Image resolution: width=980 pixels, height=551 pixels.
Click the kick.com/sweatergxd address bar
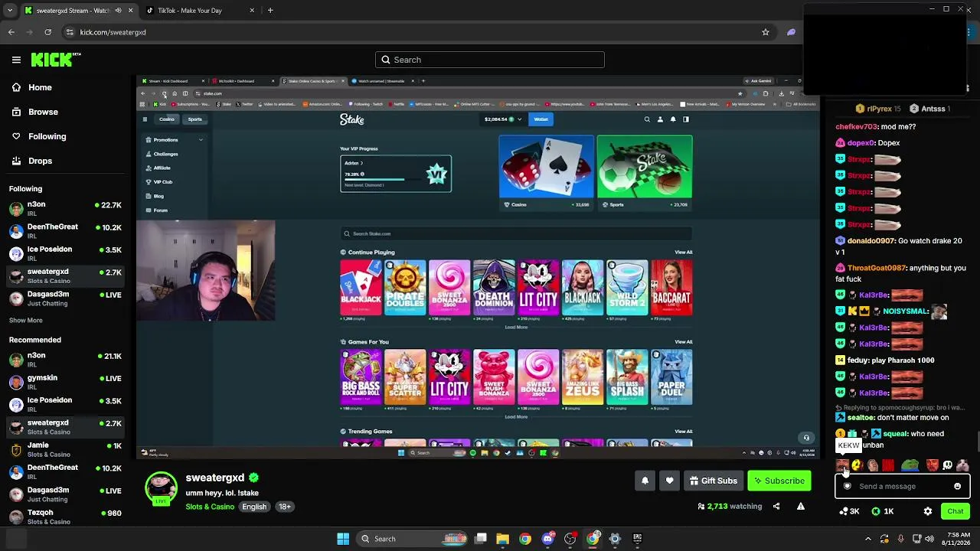pos(417,32)
